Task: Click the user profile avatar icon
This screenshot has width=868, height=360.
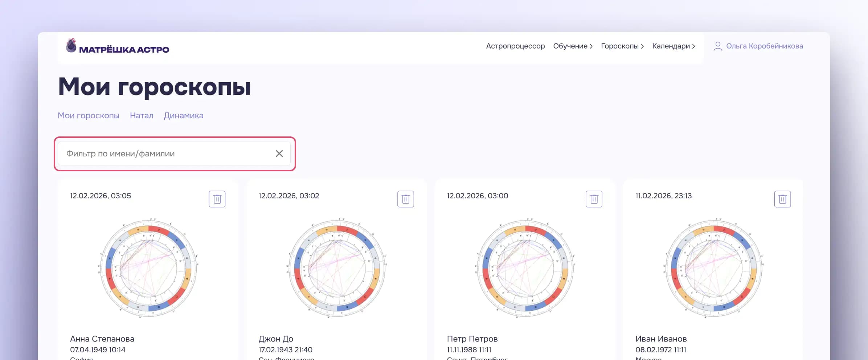Action: coord(717,46)
